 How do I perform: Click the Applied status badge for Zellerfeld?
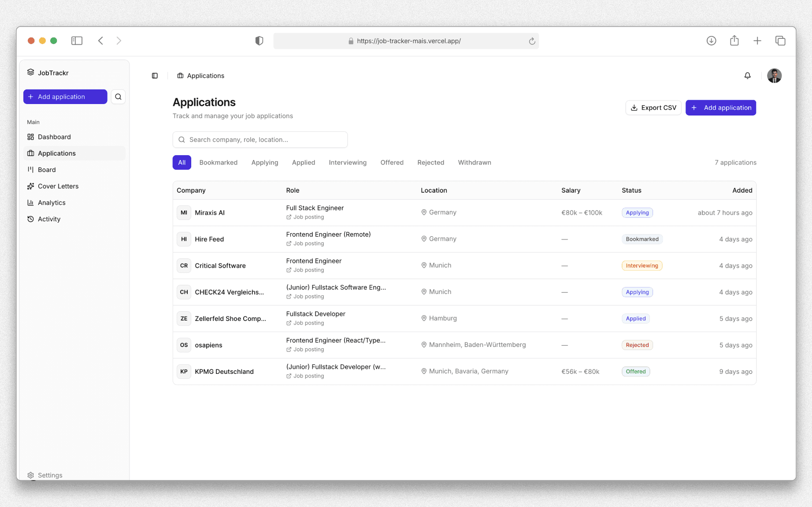(x=635, y=318)
